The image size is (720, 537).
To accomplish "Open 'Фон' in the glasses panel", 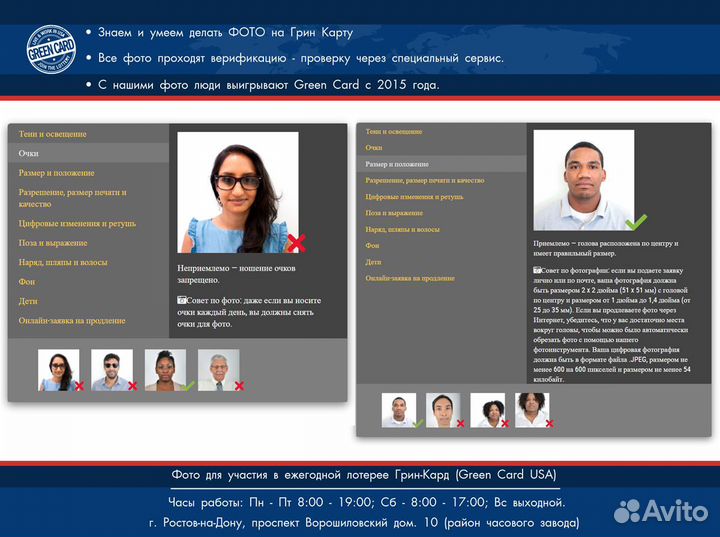I will point(27,282).
